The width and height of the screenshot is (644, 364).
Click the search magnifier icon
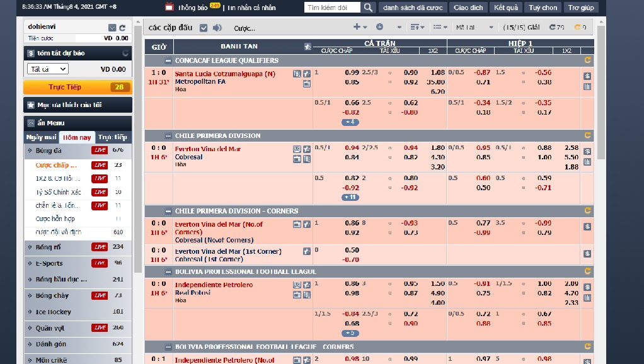click(x=369, y=8)
